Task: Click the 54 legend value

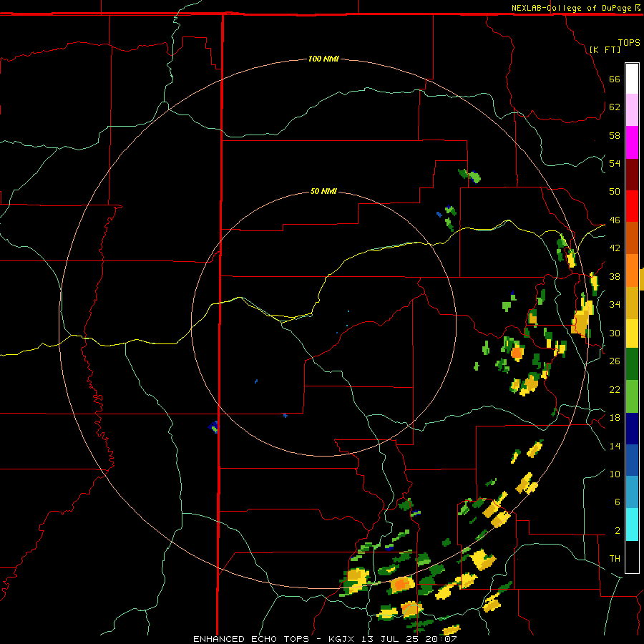Action: [615, 163]
